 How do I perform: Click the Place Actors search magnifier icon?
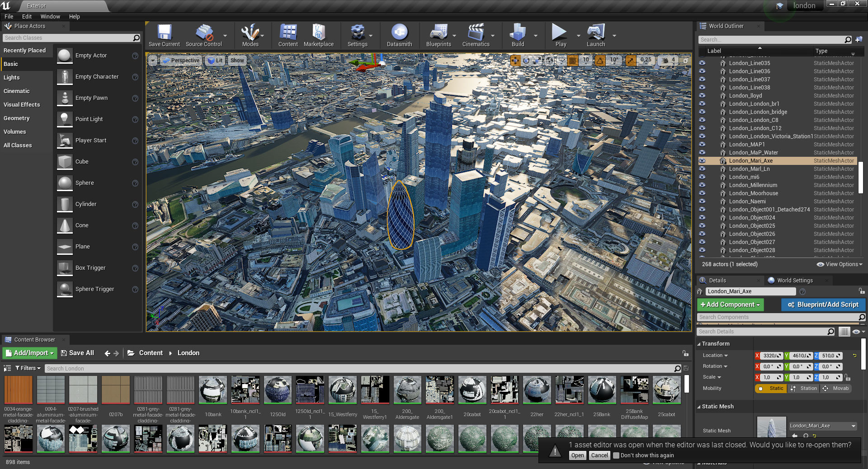coord(137,38)
